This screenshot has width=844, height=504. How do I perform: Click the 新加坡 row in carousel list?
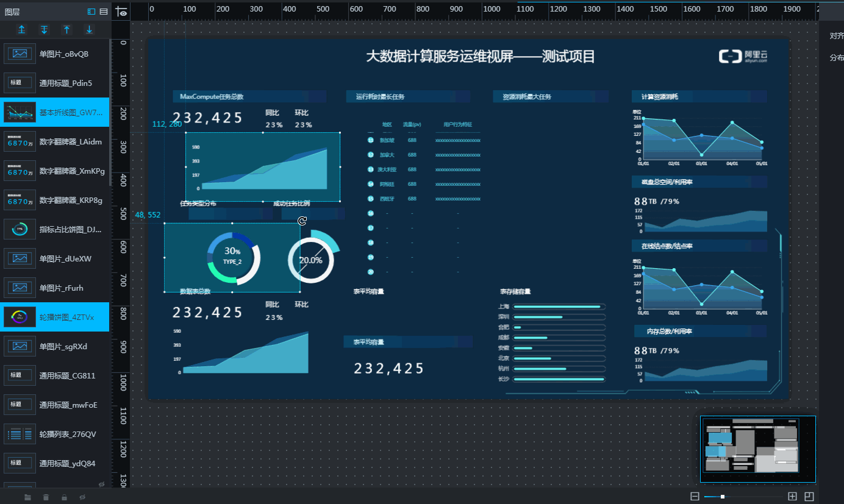coord(423,140)
